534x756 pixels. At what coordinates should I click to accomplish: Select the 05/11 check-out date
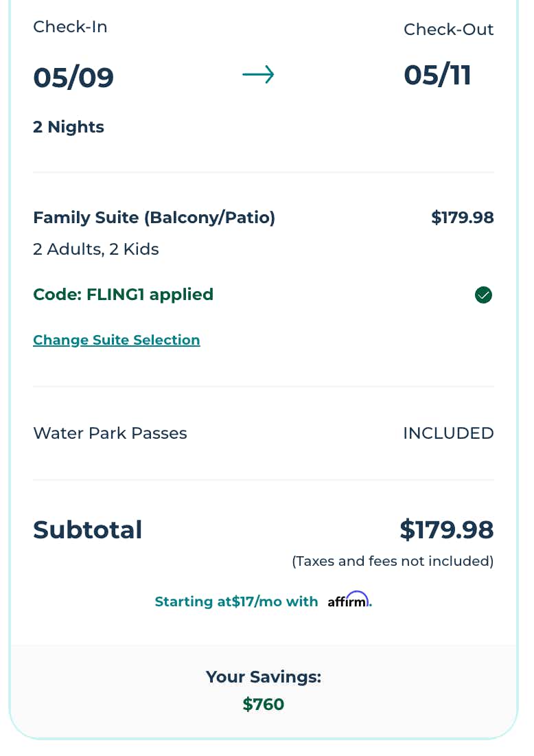coord(437,75)
